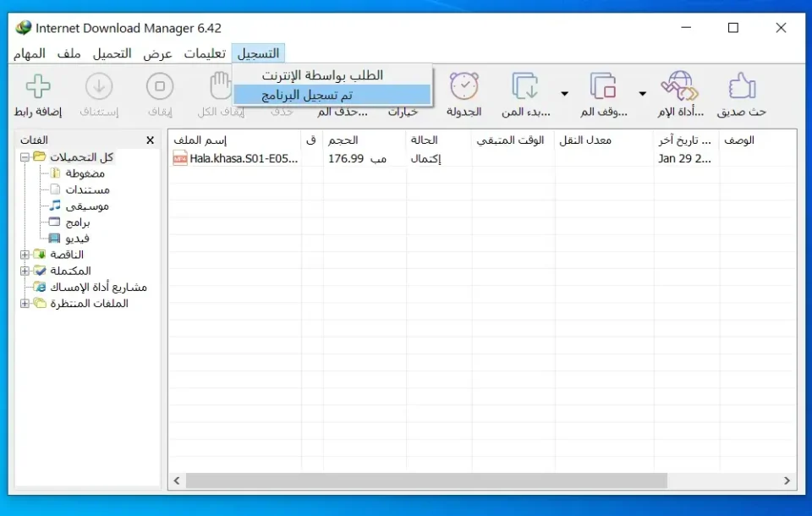The height and width of the screenshot is (516, 812).
Task: Open the Start Queue dropdown arrow
Action: [x=564, y=93]
